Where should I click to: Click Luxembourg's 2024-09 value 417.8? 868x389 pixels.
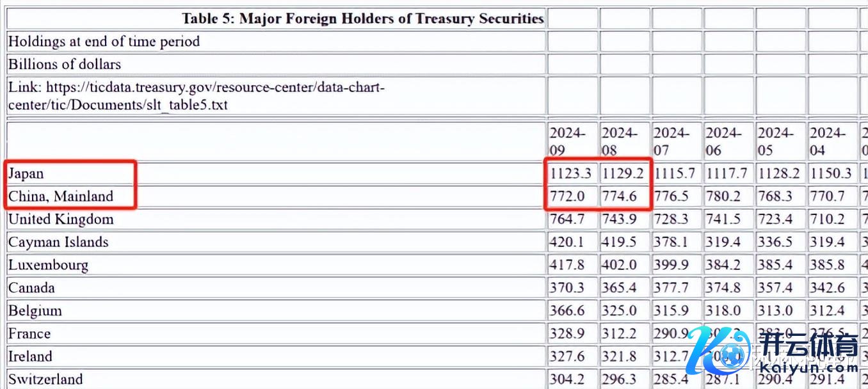567,265
